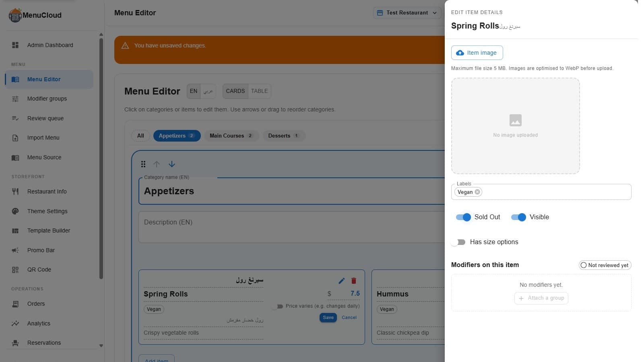Click the sidebar scroll down arrow
644x362 pixels.
(x=101, y=346)
